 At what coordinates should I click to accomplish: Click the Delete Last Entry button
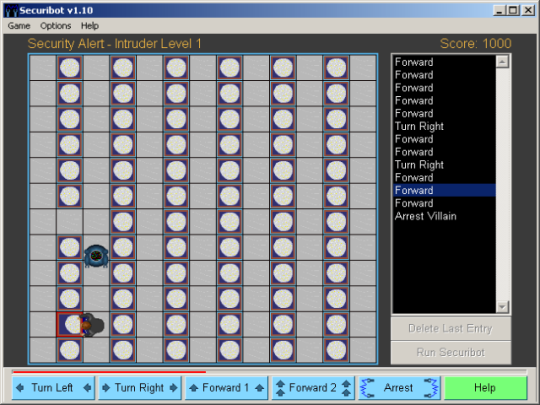451,329
